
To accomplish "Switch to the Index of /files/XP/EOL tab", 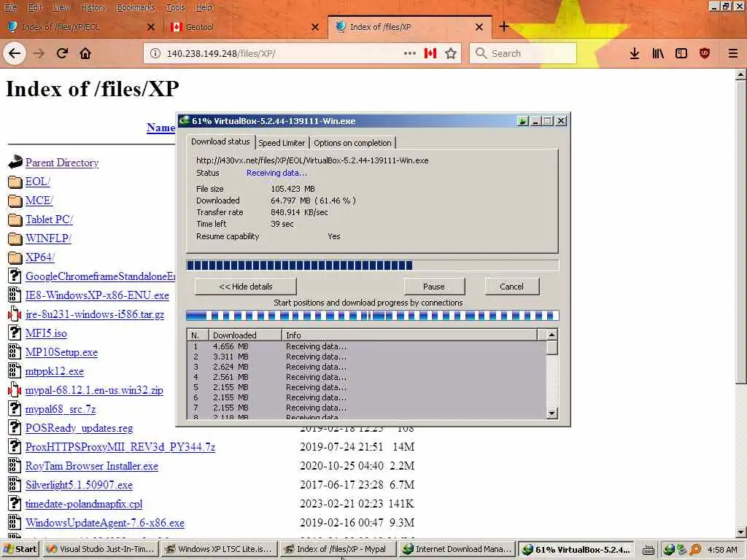I will pyautogui.click(x=80, y=27).
